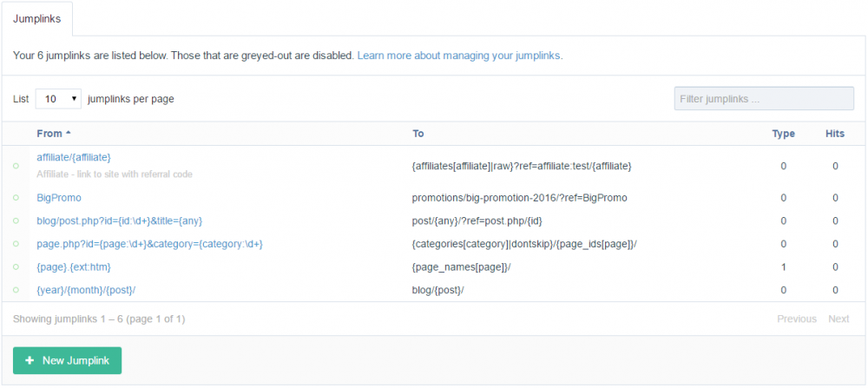
Task: Go to Next page of jumplinks
Action: [838, 319]
